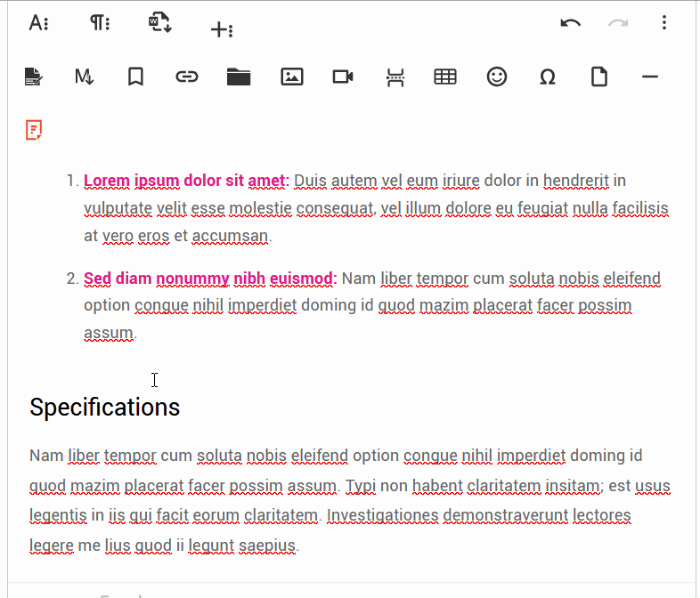Insert a hyperlink with the link icon
This screenshot has height=598, width=700.
186,77
